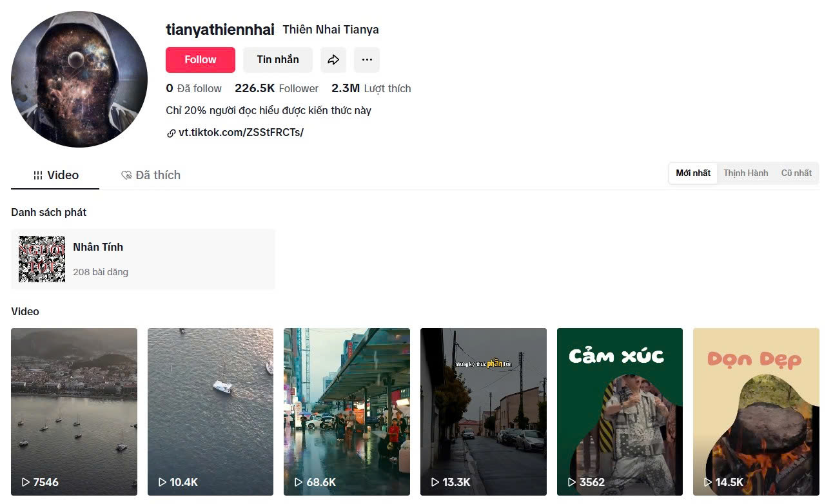Follow the tianyathiennhai account
The image size is (833, 504).
coord(201,60)
